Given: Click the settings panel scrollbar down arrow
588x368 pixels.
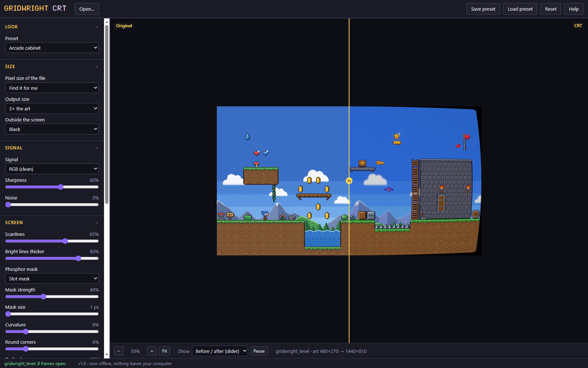Looking at the screenshot, I should coord(107,355).
